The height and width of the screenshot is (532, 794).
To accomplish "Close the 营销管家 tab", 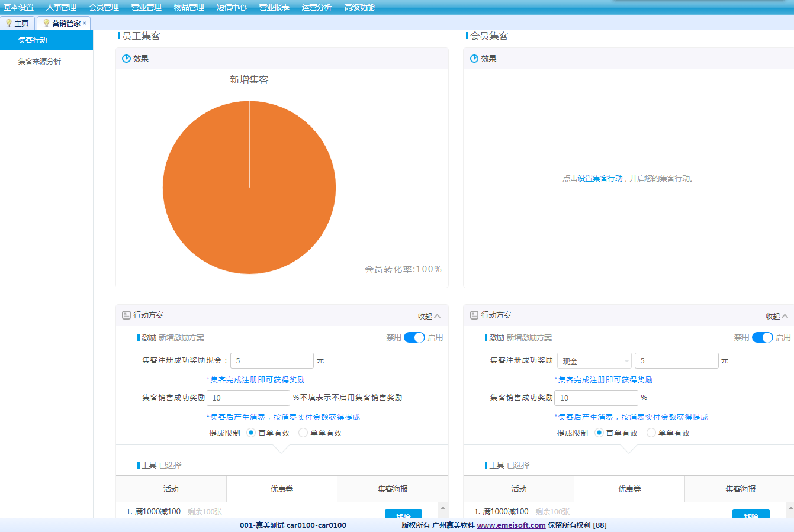I will coord(85,23).
